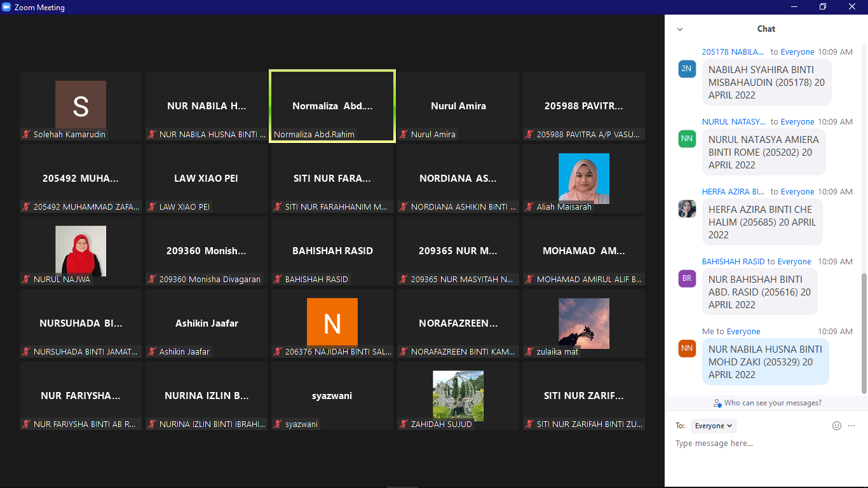868x488 pixels.
Task: Click the 'Solehah Kamarudin' name label
Action: [x=69, y=135]
